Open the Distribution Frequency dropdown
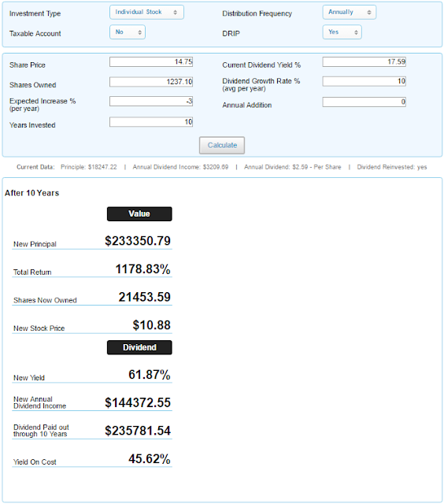The width and height of the screenshot is (444, 504). pyautogui.click(x=350, y=13)
